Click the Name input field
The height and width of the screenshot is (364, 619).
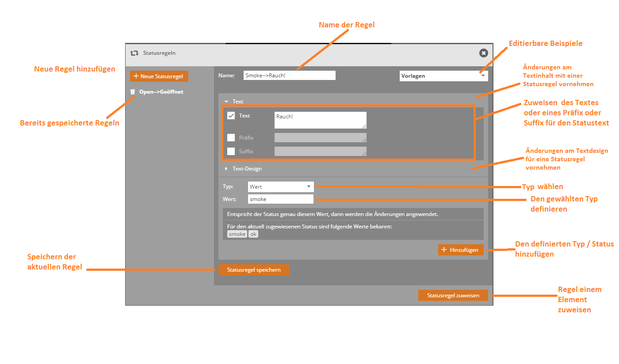pyautogui.click(x=289, y=76)
